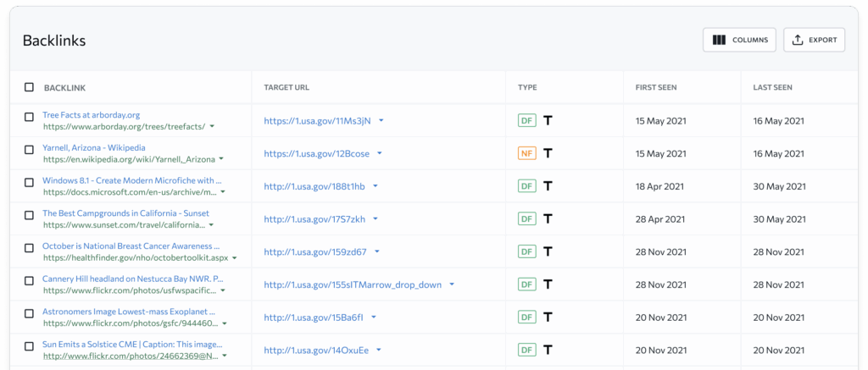This screenshot has width=868, height=370.
Task: Click the T icon in October Breast Cancer Awareness row
Action: (548, 251)
